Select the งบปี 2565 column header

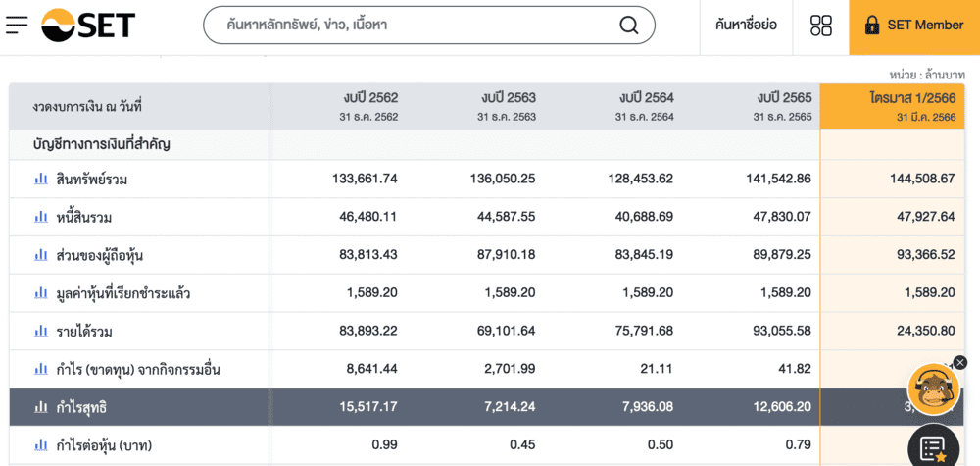[x=752, y=106]
